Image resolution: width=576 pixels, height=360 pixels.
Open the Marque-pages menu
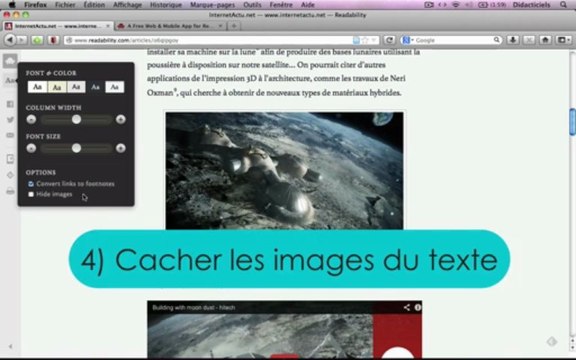click(x=213, y=5)
